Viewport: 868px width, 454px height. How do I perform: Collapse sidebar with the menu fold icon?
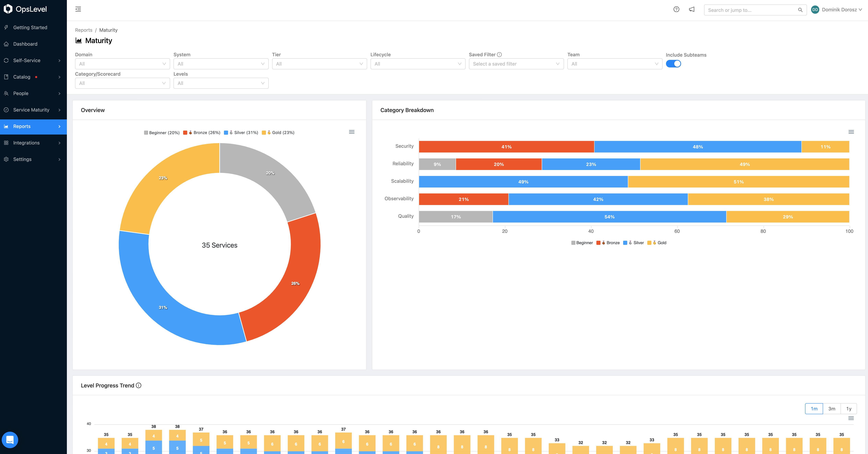tap(78, 9)
